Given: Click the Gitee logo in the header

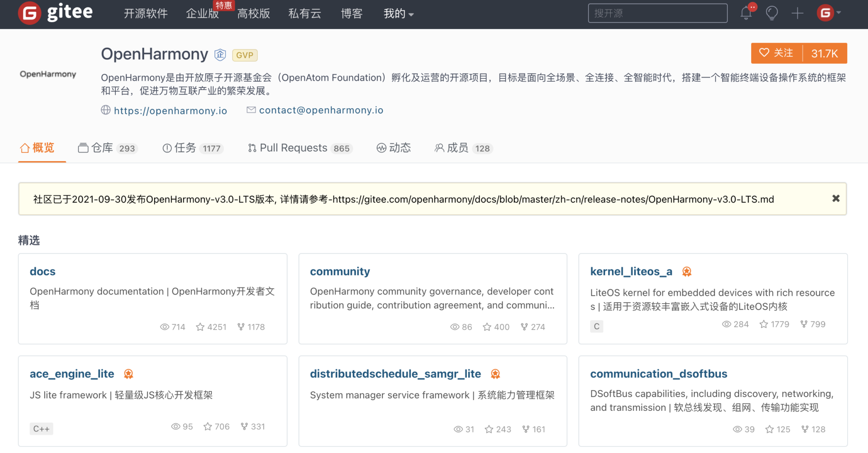Looking at the screenshot, I should pos(56,13).
